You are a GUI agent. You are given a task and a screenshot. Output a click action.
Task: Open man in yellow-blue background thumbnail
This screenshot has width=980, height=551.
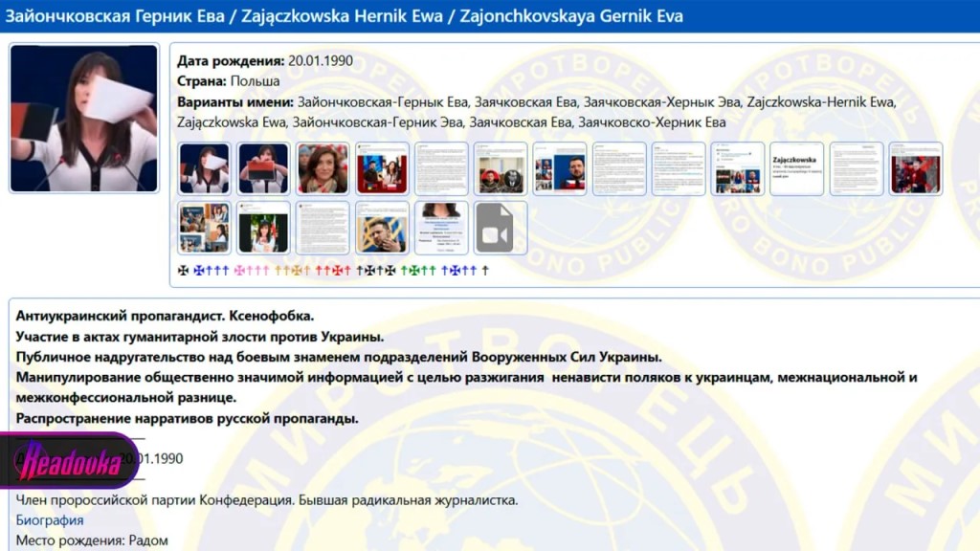click(382, 228)
